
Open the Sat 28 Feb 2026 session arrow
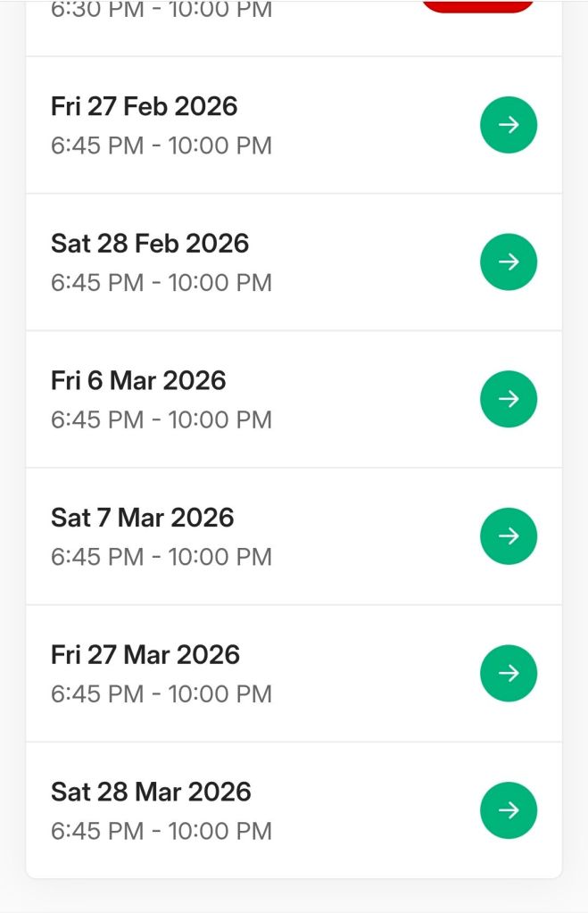pos(509,262)
